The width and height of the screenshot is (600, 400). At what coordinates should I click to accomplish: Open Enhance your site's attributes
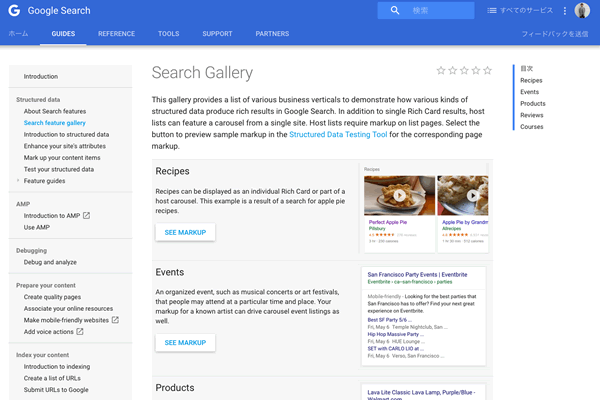[x=65, y=146]
